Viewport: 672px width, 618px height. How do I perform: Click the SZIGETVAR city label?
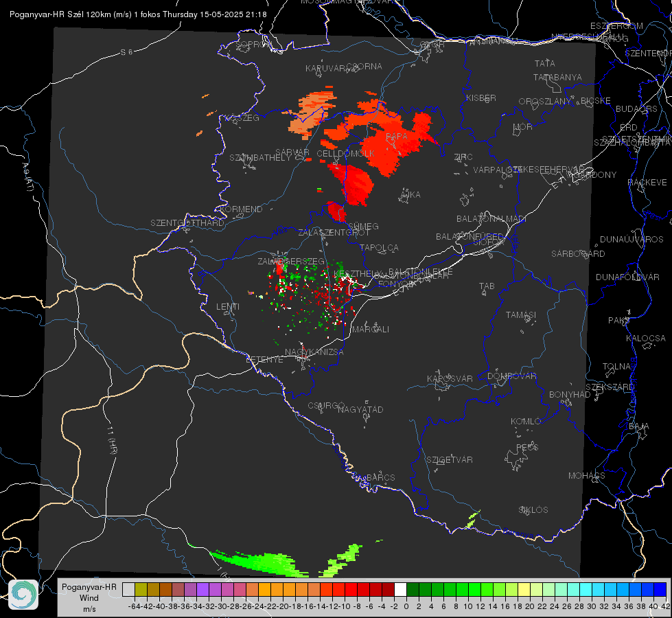click(x=450, y=460)
